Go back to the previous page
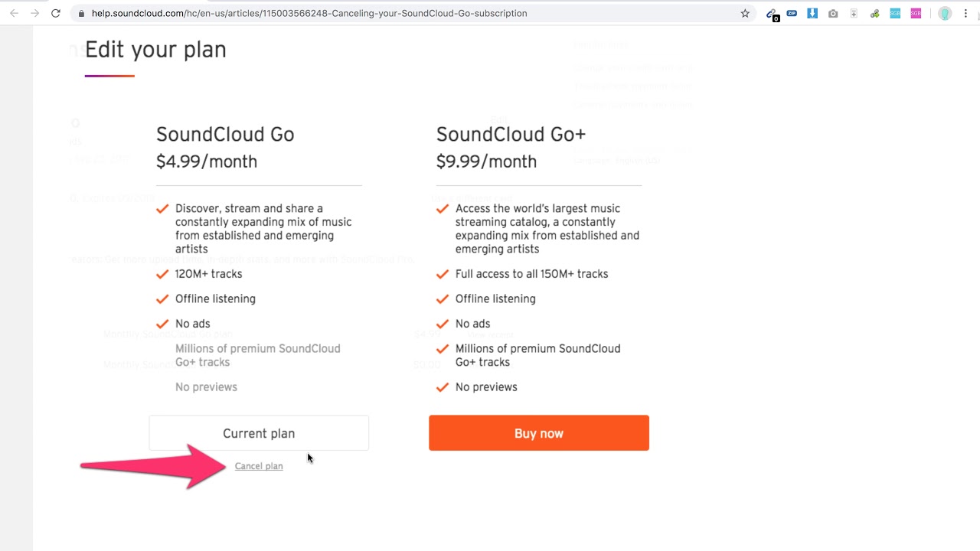The height and width of the screenshot is (551, 980). pos(15,13)
